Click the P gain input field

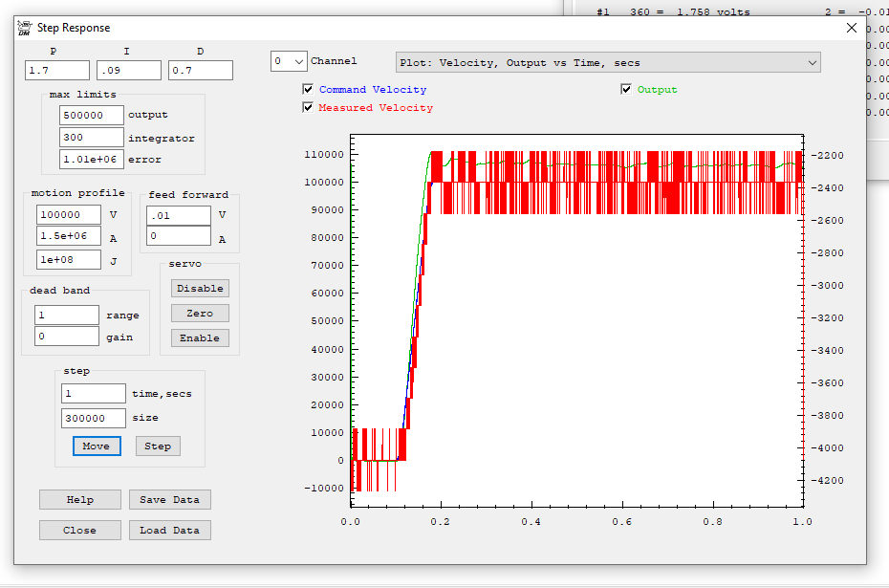tap(57, 71)
